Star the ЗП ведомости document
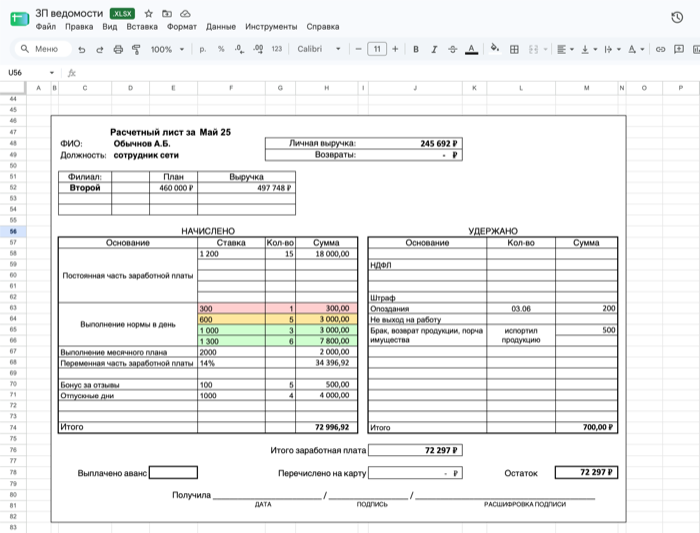Image resolution: width=700 pixels, height=533 pixels. (x=149, y=14)
